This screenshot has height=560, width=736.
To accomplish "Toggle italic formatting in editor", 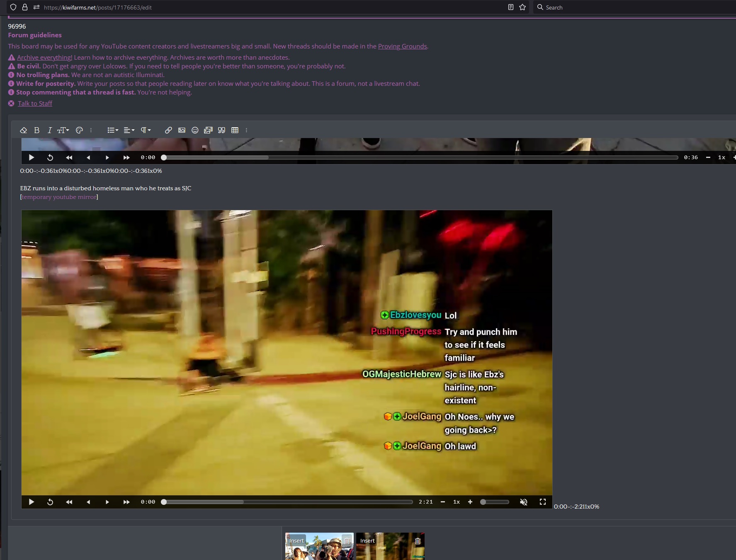I will [x=50, y=130].
